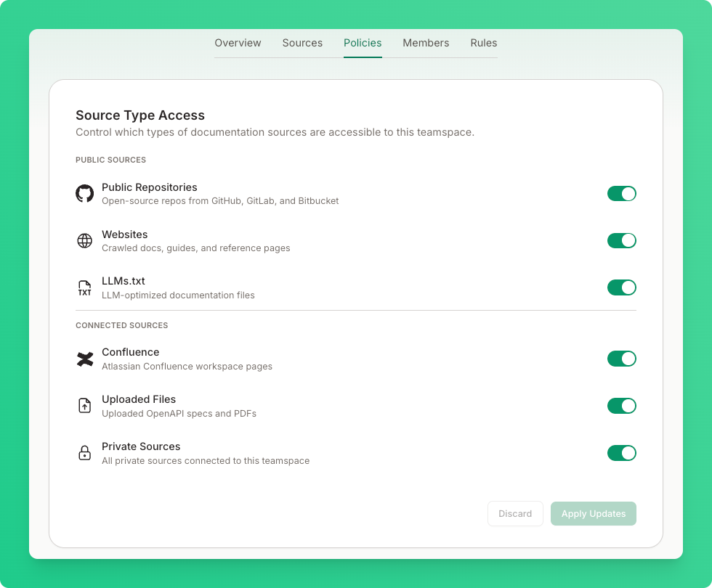The width and height of the screenshot is (712, 588).
Task: Switch to the Overview tab
Action: [238, 43]
